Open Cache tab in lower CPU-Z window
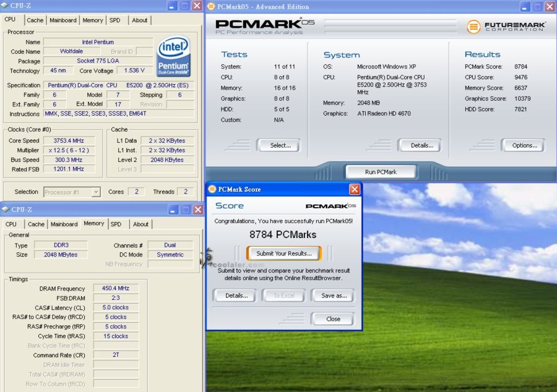557x392 pixels. point(37,224)
